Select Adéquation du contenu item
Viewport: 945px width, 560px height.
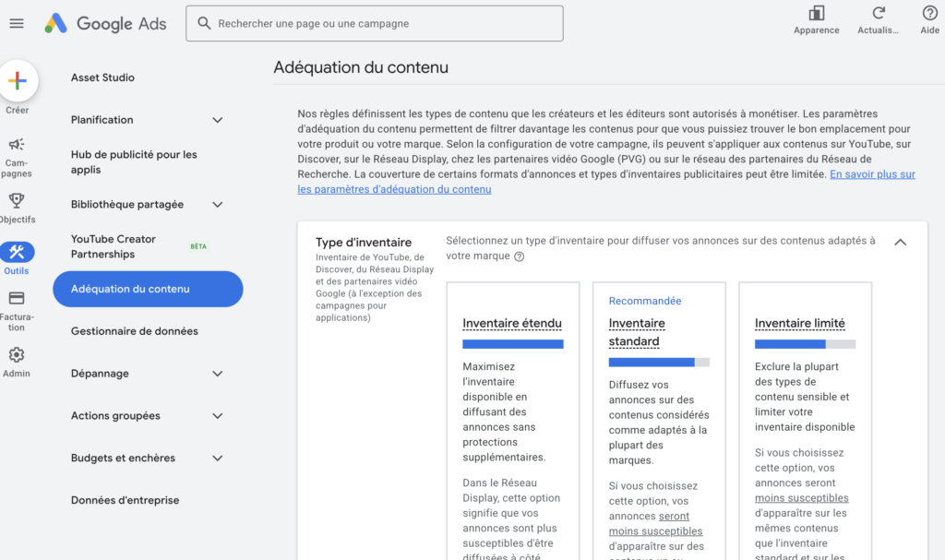(x=148, y=289)
